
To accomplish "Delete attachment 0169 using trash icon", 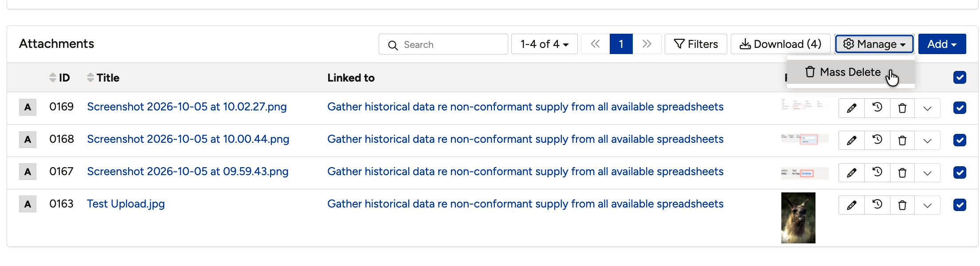I will tap(902, 108).
